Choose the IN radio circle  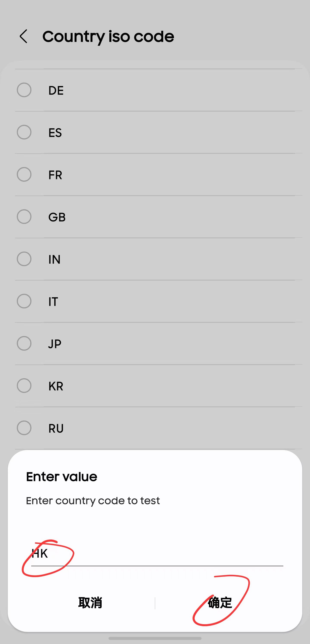tap(24, 259)
